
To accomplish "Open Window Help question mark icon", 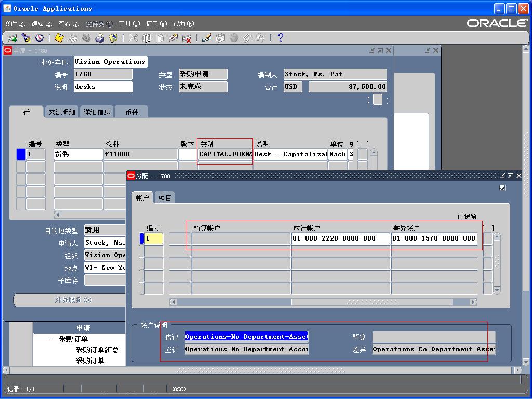I will (x=280, y=38).
